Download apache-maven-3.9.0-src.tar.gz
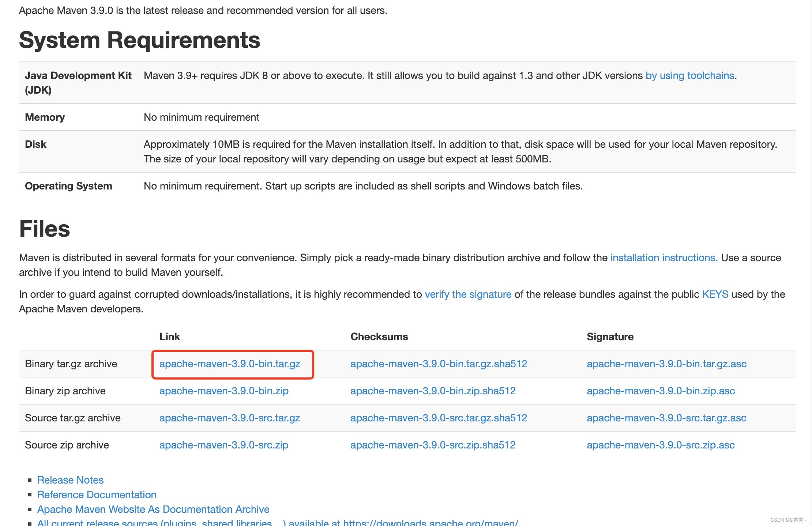 230,418
